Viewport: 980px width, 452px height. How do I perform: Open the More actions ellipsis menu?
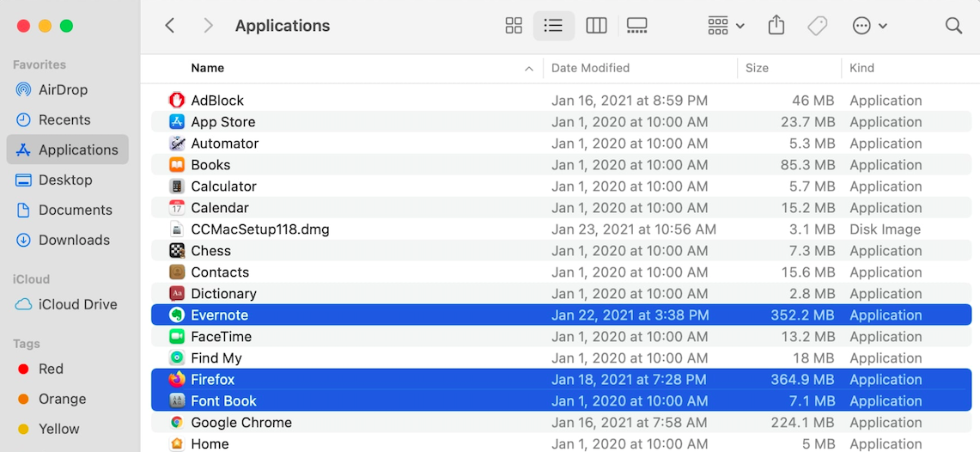[870, 26]
